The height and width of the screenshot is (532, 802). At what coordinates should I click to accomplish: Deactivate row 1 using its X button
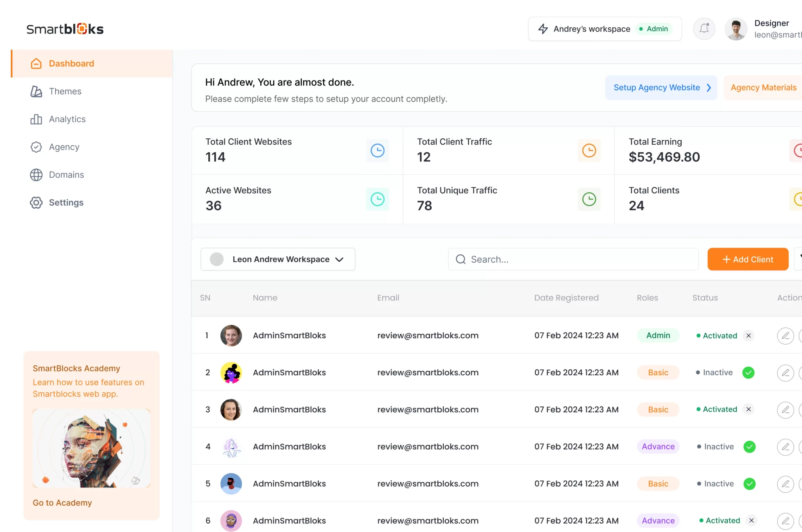pyautogui.click(x=748, y=336)
